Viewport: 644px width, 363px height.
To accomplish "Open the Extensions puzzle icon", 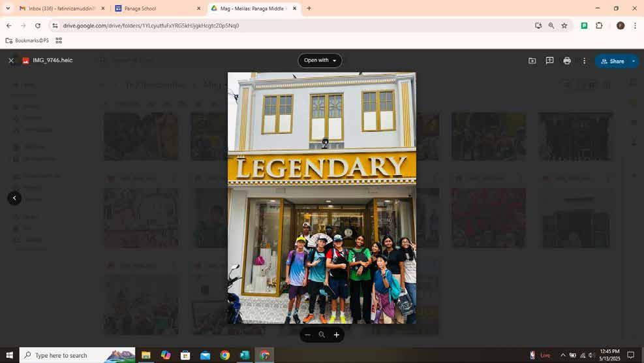I will (599, 25).
